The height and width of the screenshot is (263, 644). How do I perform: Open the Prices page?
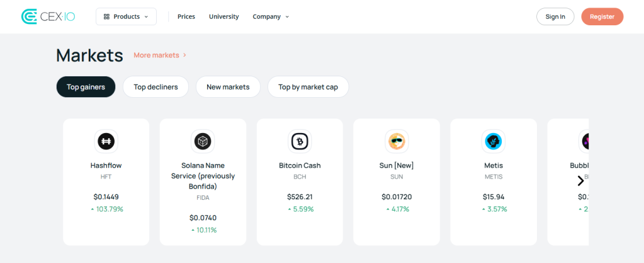tap(186, 16)
